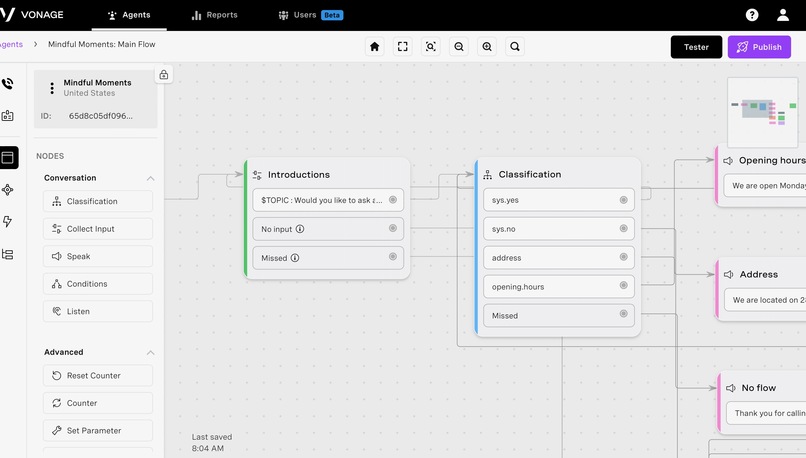Open the Reports tab
Screen dimensions: 806x458
(x=214, y=15)
